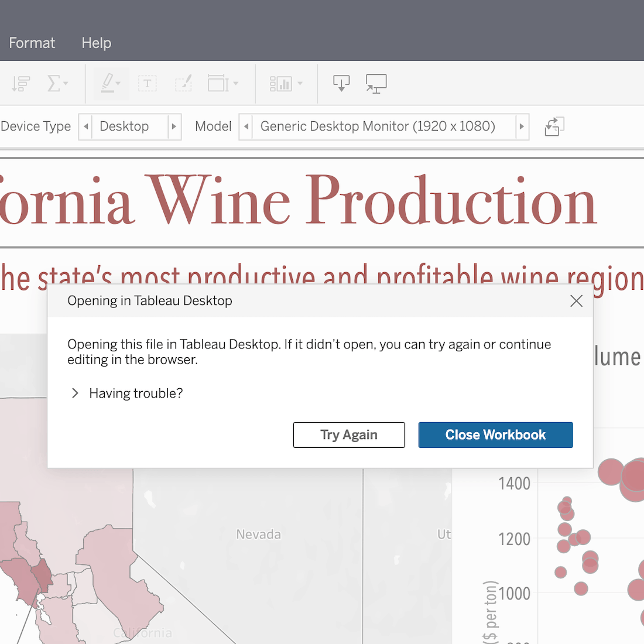
Task: Click the download toolbar icon
Action: tap(341, 84)
